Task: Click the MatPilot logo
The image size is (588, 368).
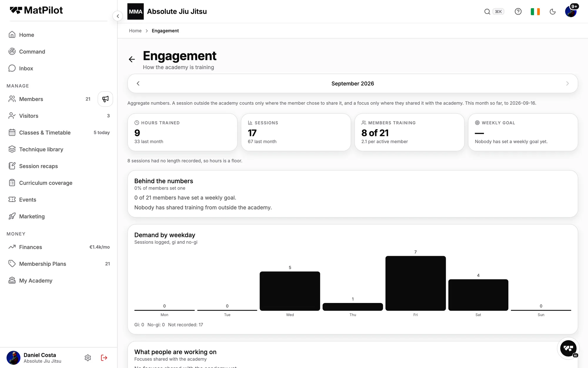Action: point(36,10)
